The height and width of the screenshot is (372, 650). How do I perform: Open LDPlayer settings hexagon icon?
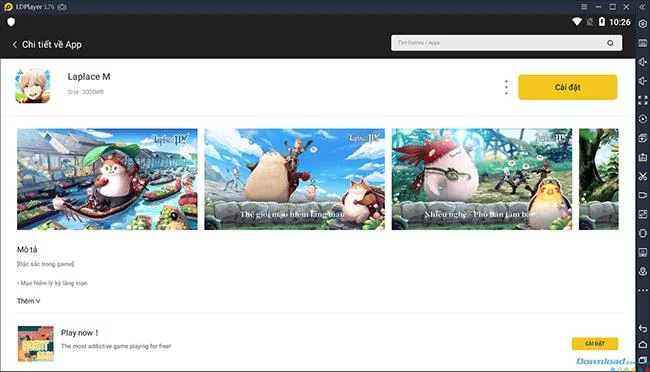[643, 24]
